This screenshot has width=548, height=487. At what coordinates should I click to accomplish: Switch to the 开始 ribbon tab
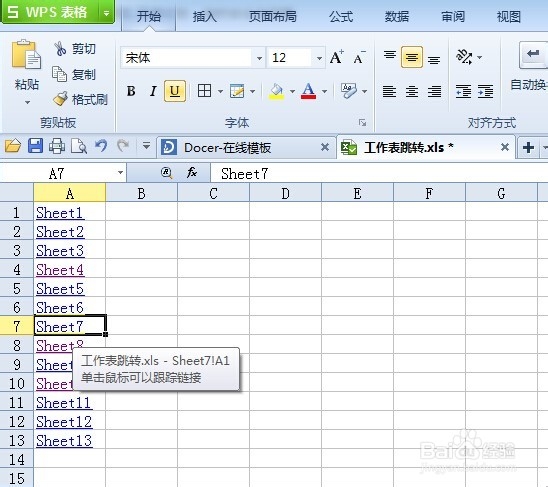[149, 17]
